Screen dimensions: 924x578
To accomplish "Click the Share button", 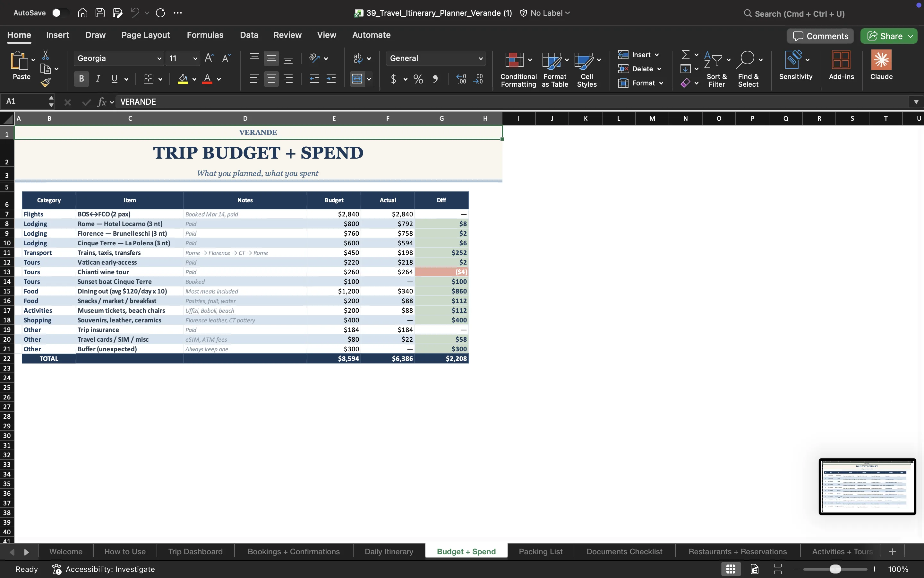I will (885, 36).
